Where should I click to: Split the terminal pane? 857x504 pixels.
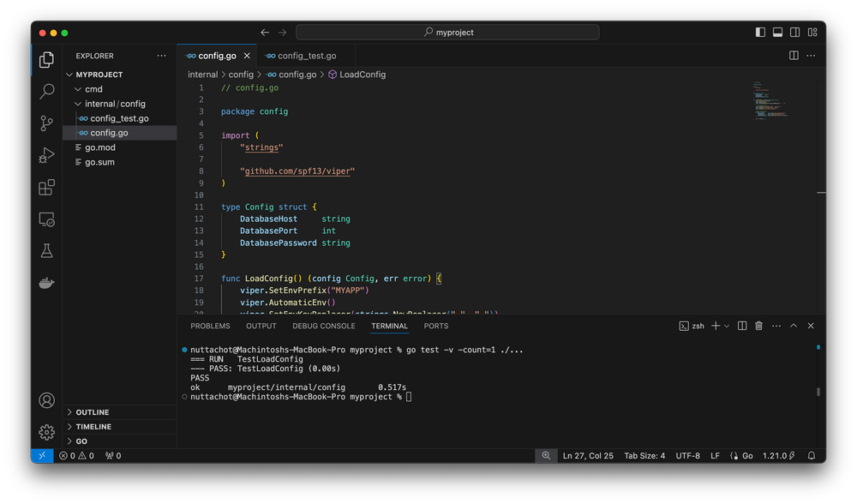point(742,326)
